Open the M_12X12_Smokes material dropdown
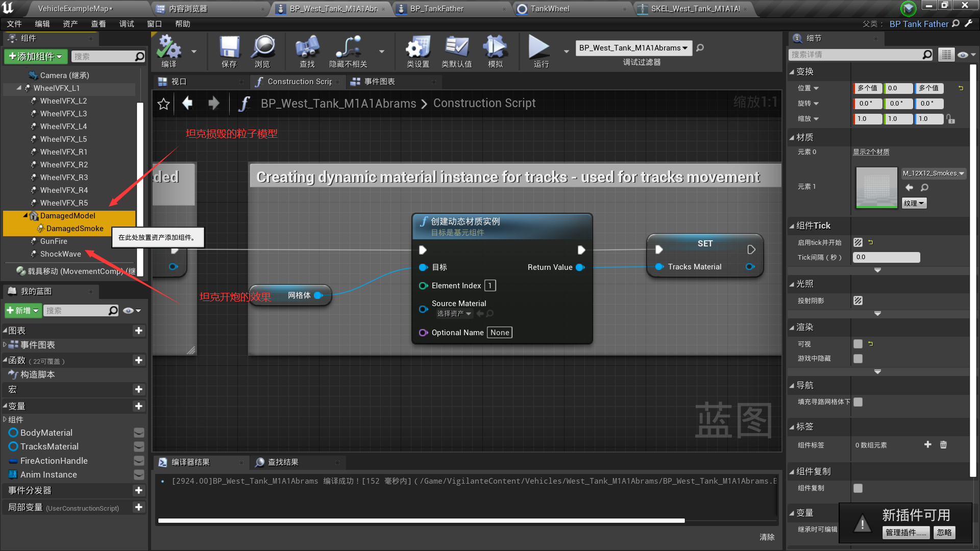980x551 pixels. click(934, 173)
